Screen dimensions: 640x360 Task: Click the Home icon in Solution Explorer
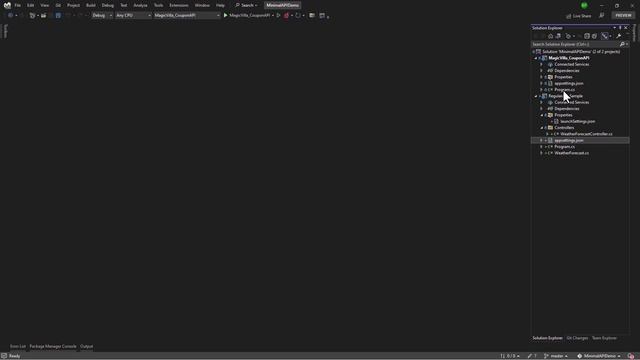(x=551, y=36)
